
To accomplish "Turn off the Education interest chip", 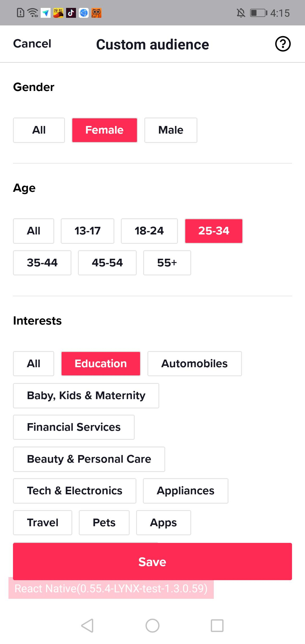I will pyautogui.click(x=101, y=364).
